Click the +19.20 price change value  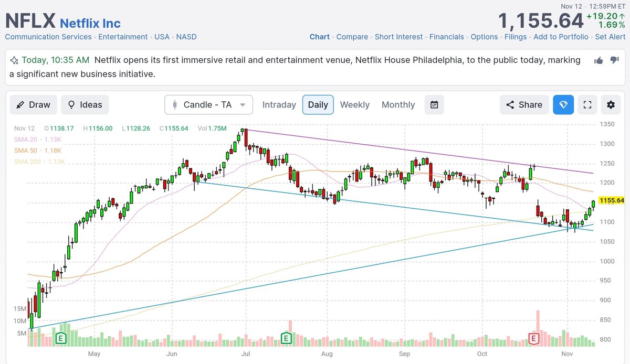(606, 16)
